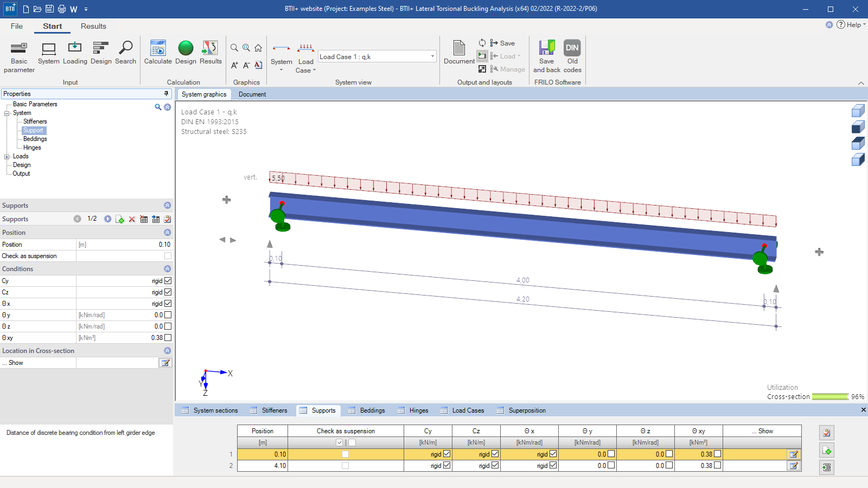868x488 pixels.
Task: Toggle Check as suspension checkbox in properties
Action: [168, 256]
